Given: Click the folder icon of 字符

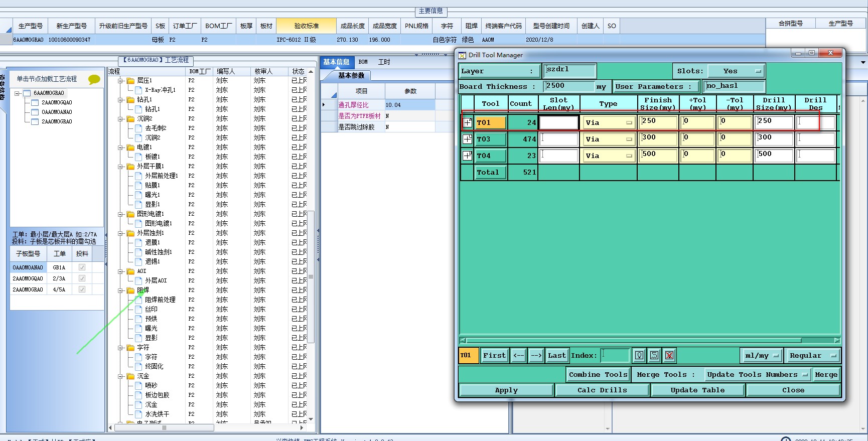Looking at the screenshot, I should 131,348.
